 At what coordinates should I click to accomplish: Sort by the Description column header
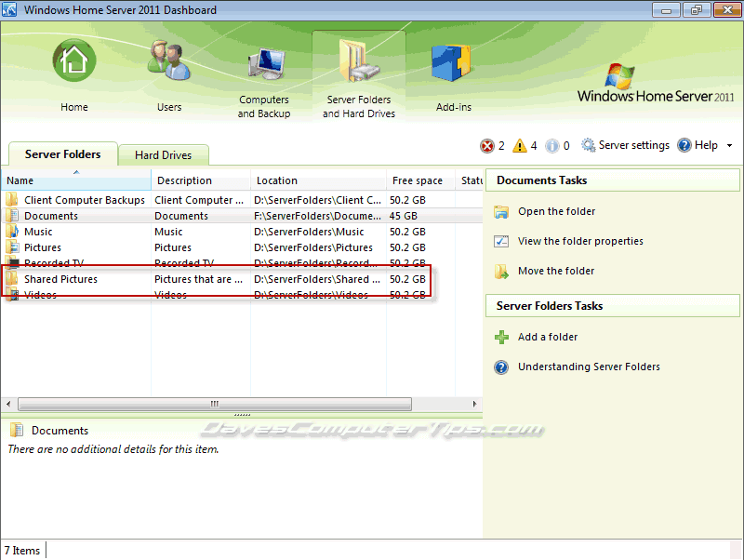click(x=201, y=180)
